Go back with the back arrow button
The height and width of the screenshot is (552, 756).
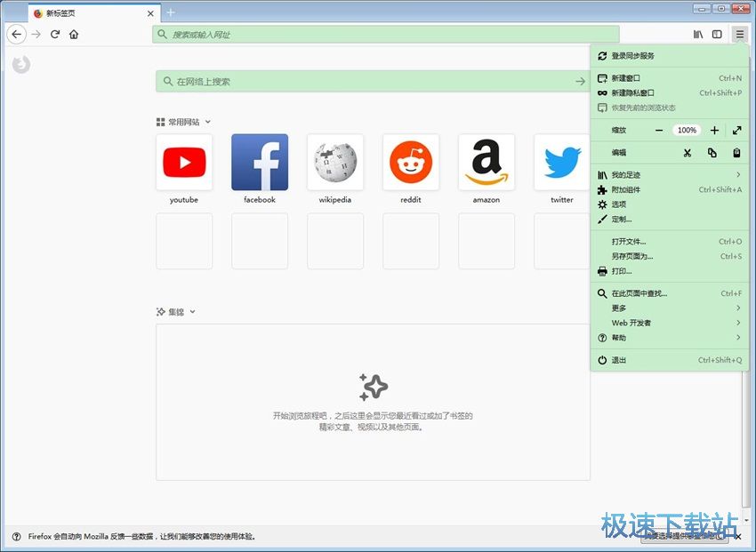pyautogui.click(x=16, y=34)
